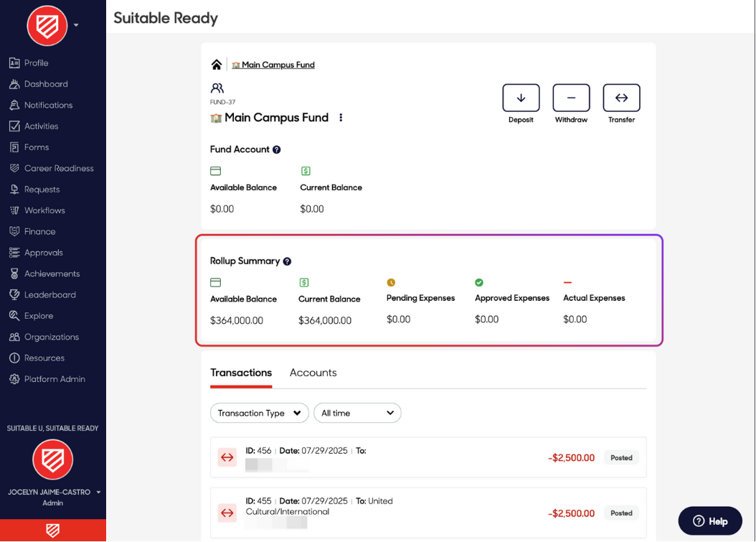Click the Help button
This screenshot has height=542, width=756.
pos(709,521)
